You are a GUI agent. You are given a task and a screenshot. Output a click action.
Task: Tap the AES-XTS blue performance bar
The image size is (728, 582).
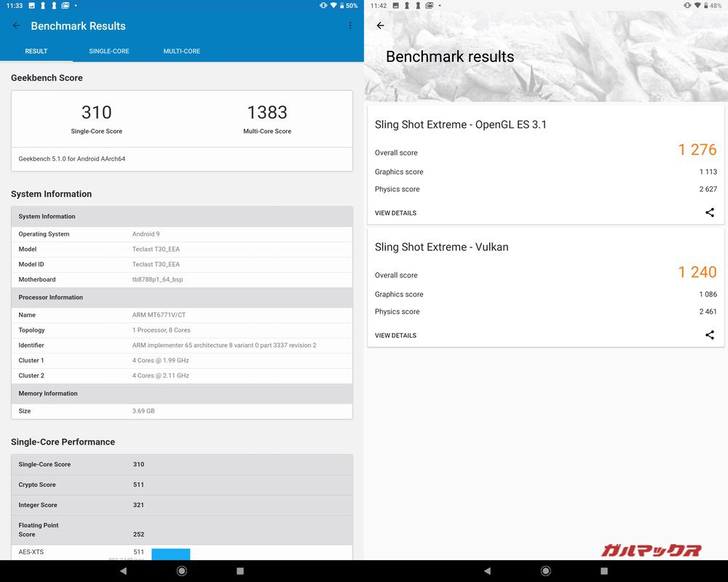click(170, 554)
